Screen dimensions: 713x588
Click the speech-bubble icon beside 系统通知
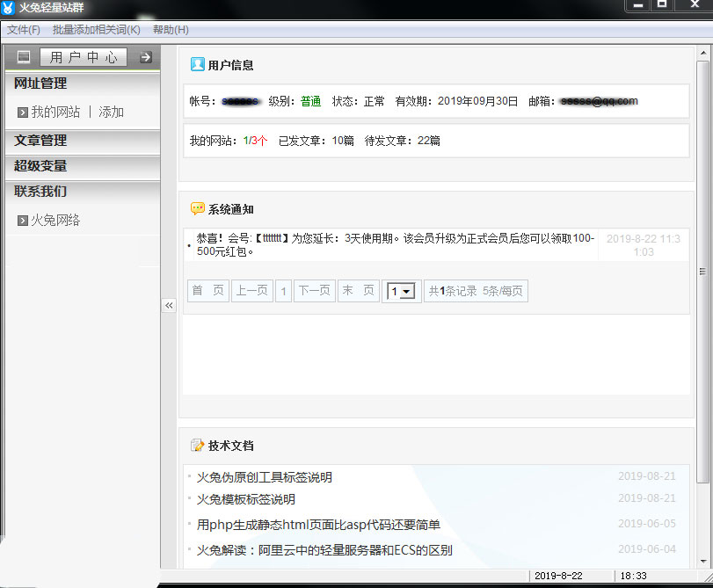tap(196, 207)
